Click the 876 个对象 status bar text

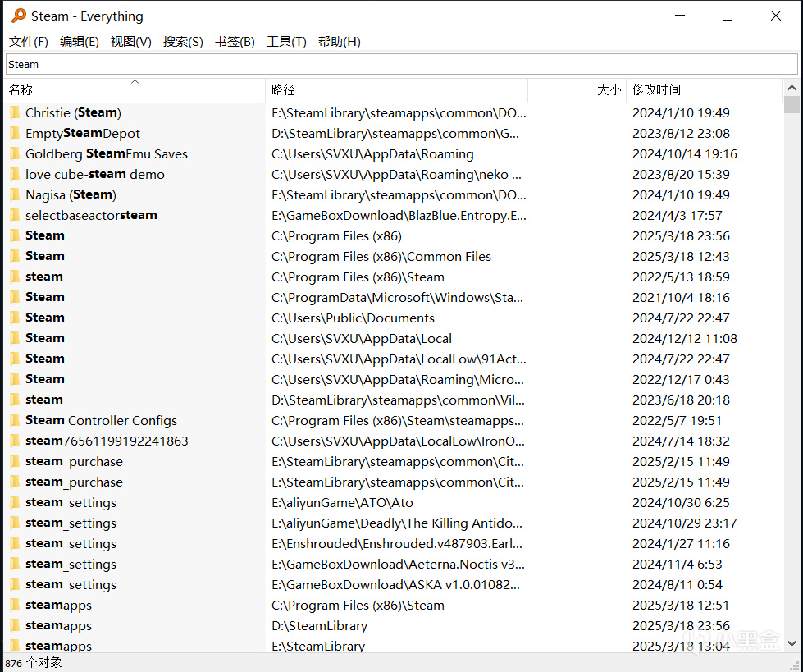34,662
